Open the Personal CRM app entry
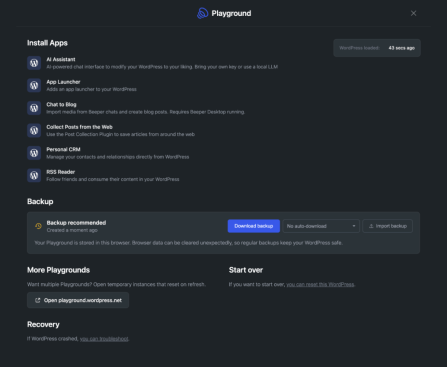Viewport: 447px width, 367px height. [x=108, y=153]
